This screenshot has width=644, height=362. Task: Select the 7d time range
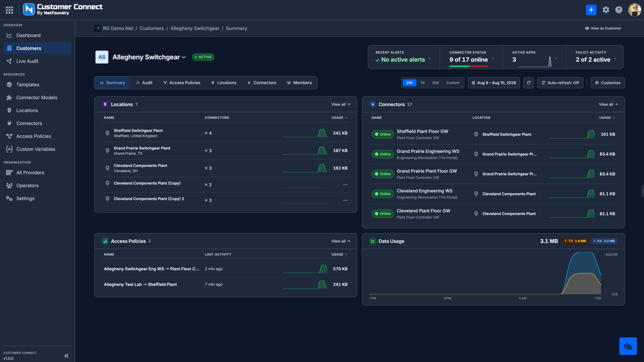click(422, 83)
